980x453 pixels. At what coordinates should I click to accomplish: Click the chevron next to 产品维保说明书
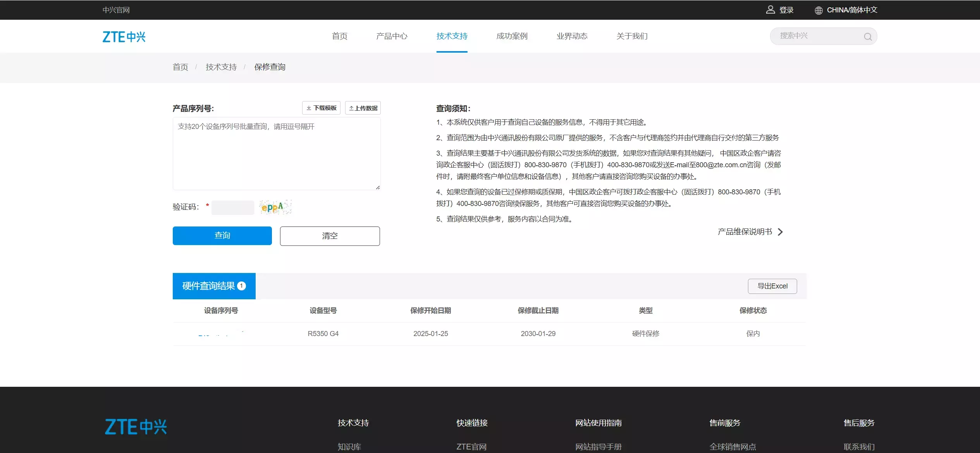tap(781, 232)
